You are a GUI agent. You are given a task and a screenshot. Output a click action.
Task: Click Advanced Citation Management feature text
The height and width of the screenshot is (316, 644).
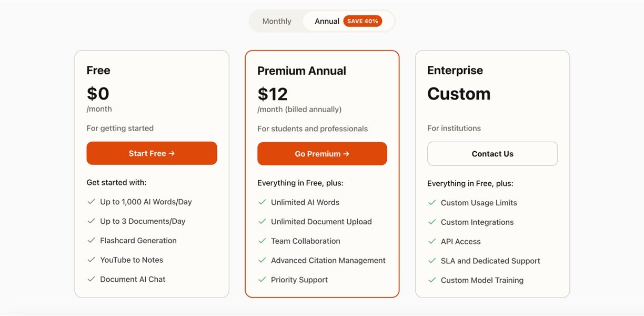[328, 261]
